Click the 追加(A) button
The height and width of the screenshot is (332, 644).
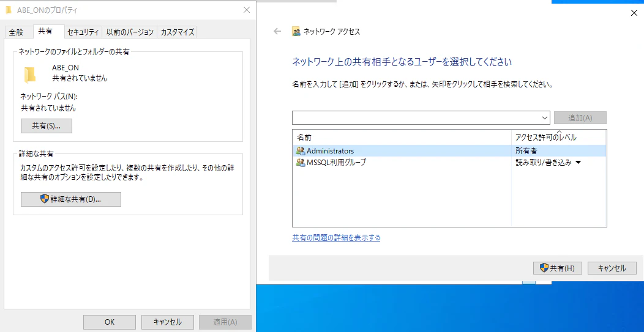point(580,118)
